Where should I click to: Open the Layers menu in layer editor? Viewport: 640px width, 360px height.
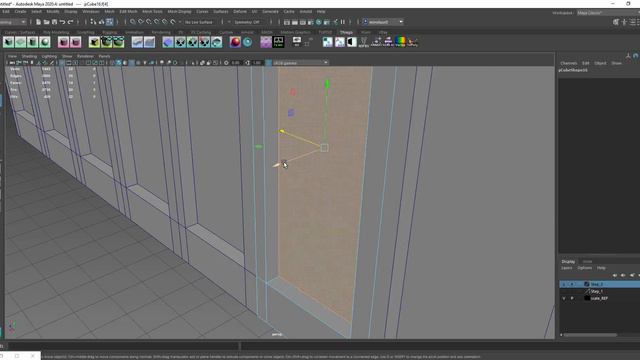[567, 268]
